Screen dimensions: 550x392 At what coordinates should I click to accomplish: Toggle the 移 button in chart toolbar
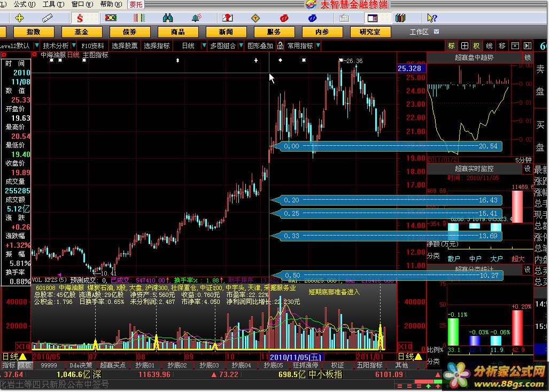coord(502,45)
